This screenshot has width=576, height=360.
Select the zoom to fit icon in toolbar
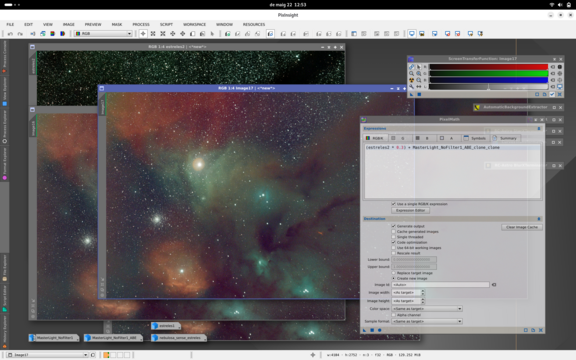coord(153,34)
